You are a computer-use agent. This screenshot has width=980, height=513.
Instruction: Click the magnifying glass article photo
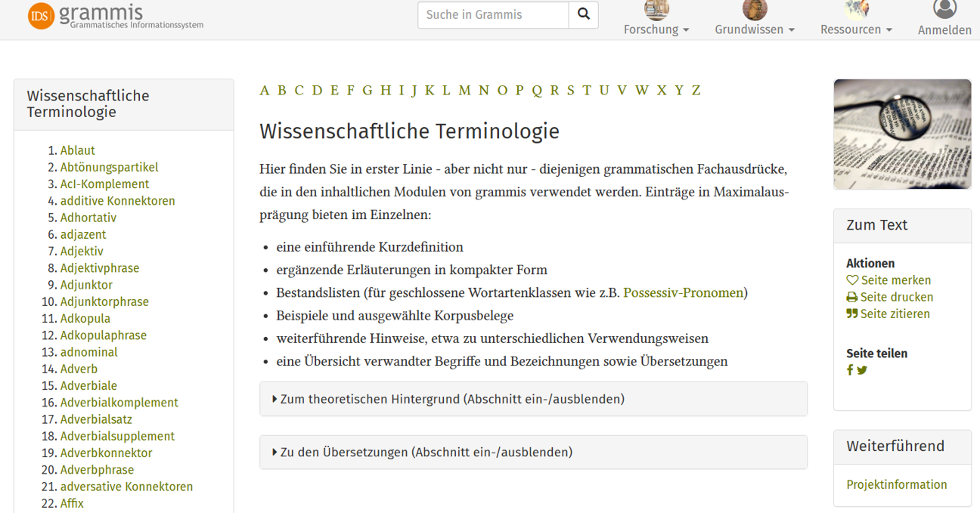pyautogui.click(x=902, y=134)
